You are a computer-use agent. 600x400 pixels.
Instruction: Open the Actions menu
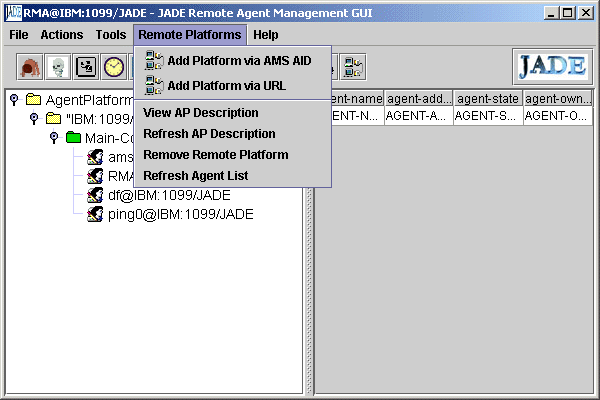[x=62, y=35]
